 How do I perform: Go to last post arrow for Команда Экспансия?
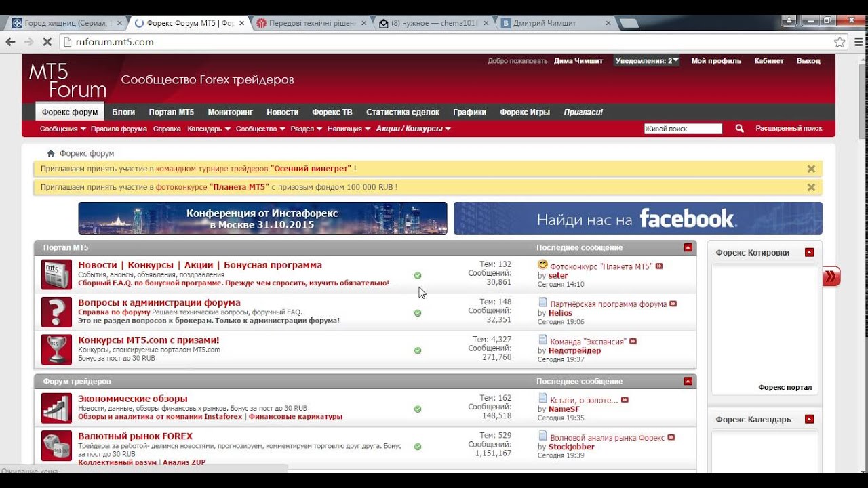pyautogui.click(x=633, y=342)
